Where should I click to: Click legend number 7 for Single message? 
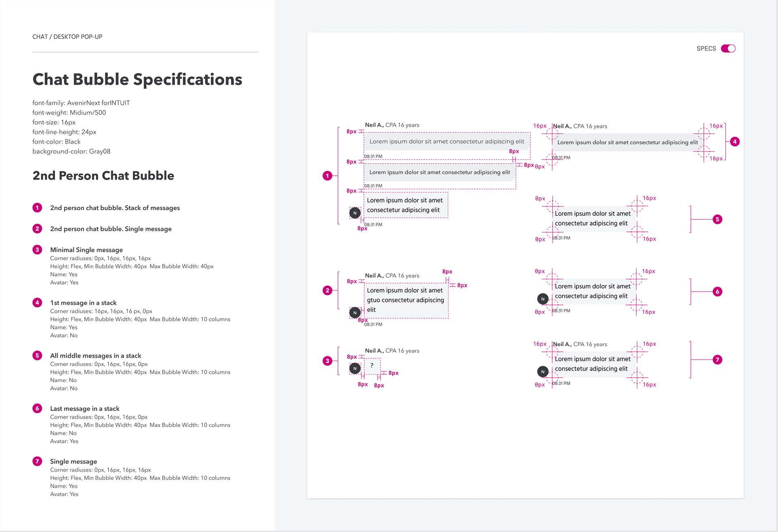(37, 461)
